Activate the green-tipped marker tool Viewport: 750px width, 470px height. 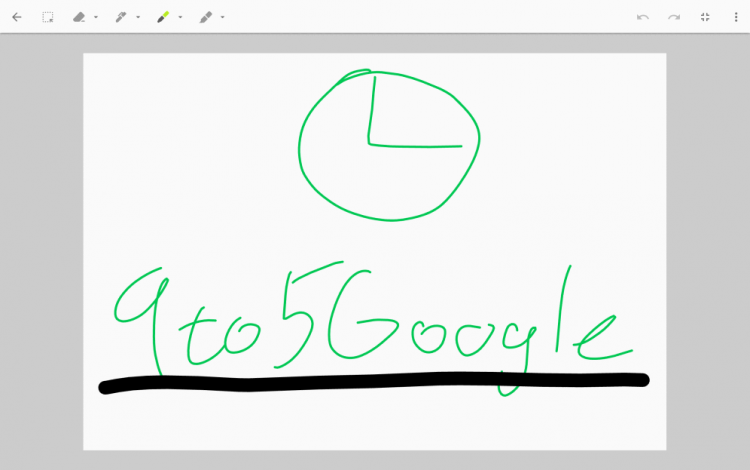point(163,17)
